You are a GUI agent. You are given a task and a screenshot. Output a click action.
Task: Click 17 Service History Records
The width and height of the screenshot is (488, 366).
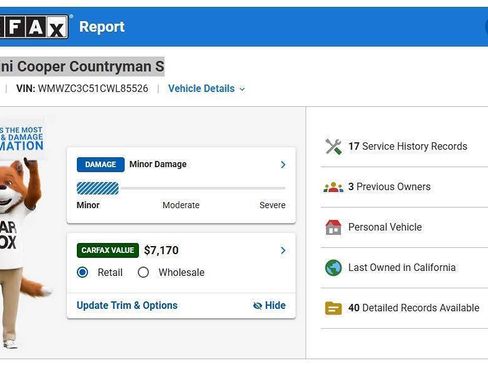point(408,146)
